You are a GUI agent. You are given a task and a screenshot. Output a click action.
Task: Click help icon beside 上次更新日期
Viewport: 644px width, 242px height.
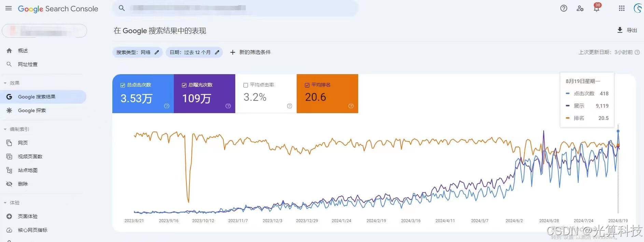(637, 52)
